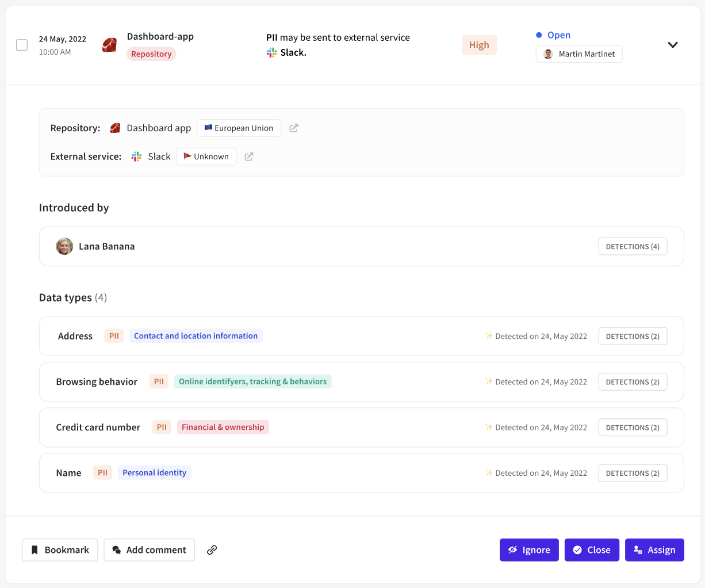
Task: Click PII tag in Name row
Action: [x=102, y=473]
